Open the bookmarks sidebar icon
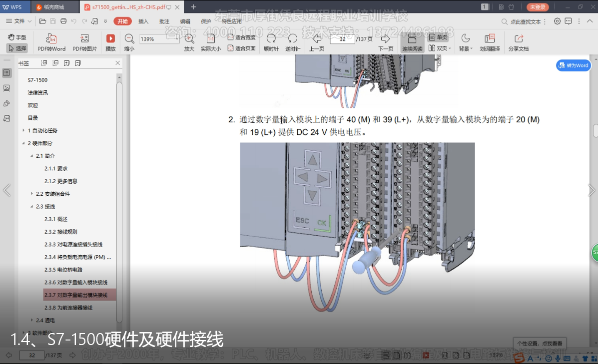 tap(6, 73)
